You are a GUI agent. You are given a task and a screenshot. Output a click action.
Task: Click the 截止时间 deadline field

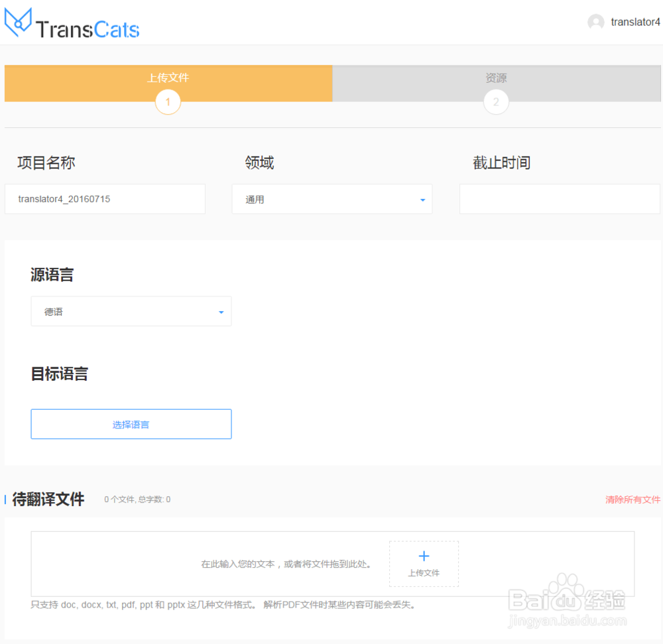point(559,199)
